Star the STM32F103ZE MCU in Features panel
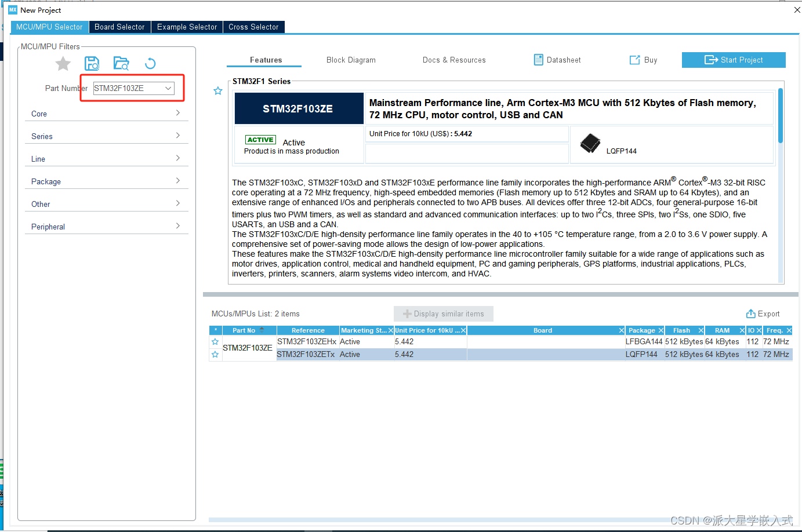The width and height of the screenshot is (802, 532). (218, 91)
